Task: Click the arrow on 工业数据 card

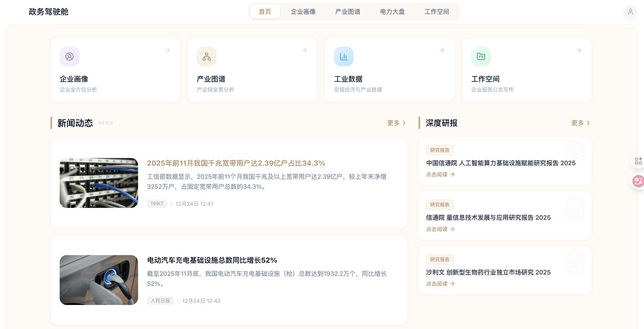Action: click(x=442, y=50)
